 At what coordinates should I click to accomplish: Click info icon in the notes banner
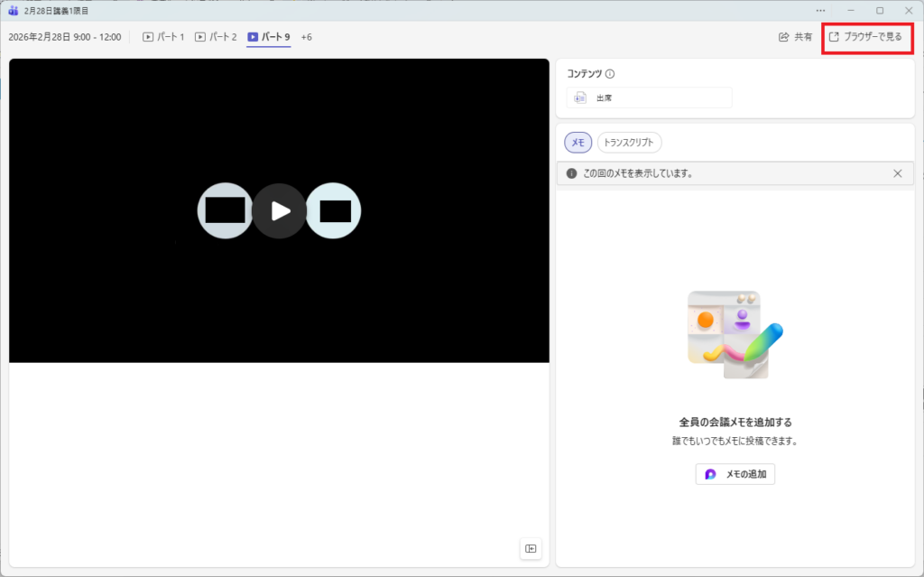(x=571, y=173)
